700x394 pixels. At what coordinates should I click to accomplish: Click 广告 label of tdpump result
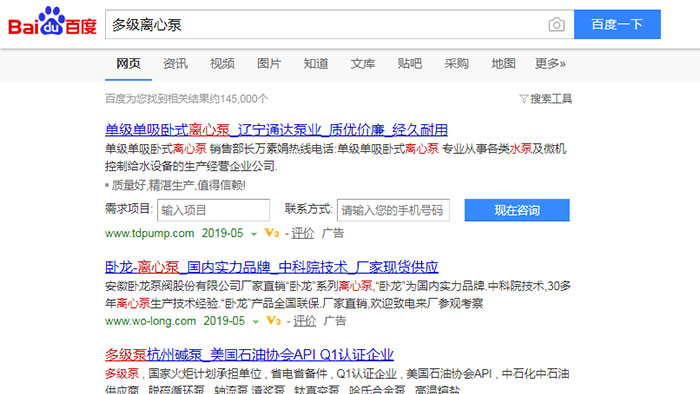click(x=333, y=233)
